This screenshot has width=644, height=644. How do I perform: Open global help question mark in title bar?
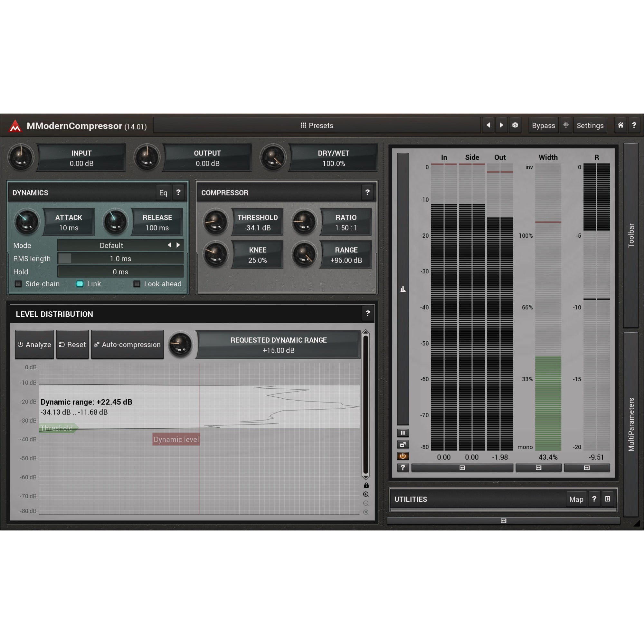(634, 125)
